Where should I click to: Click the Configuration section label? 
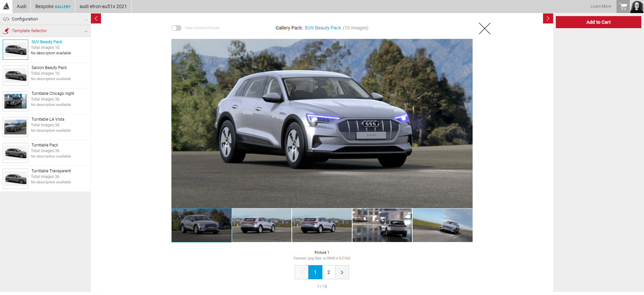25,19
